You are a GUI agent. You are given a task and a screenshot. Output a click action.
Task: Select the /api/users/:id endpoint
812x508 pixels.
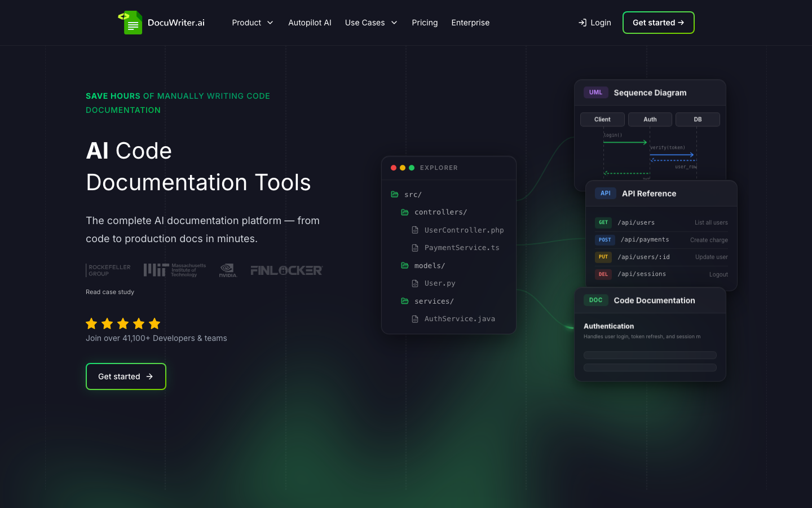click(x=643, y=257)
